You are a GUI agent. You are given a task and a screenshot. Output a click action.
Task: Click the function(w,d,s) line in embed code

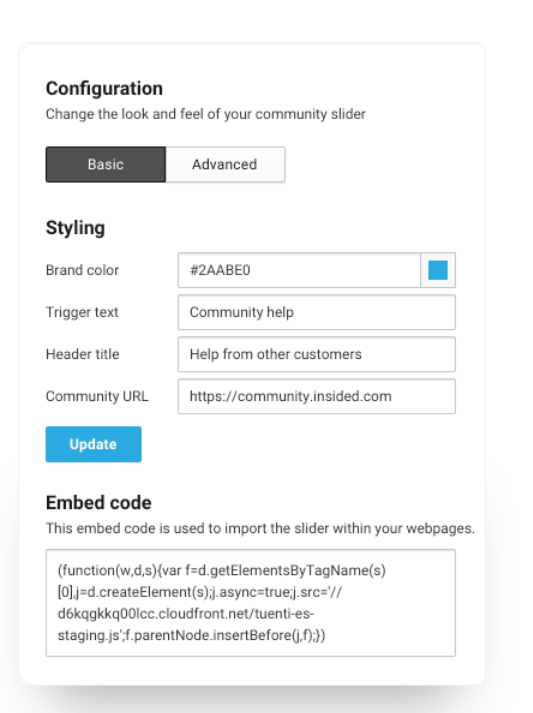[x=221, y=570]
